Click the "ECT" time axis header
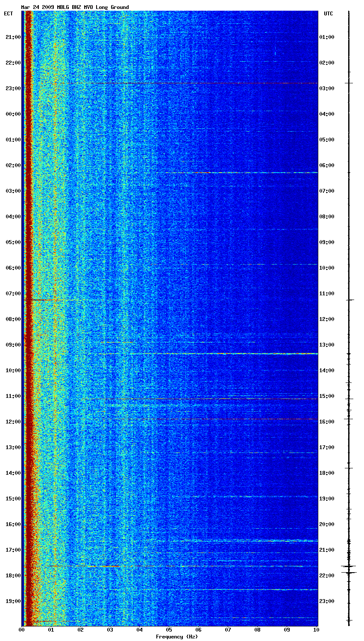Viewport: 364px width, 641px height. [x=9, y=14]
